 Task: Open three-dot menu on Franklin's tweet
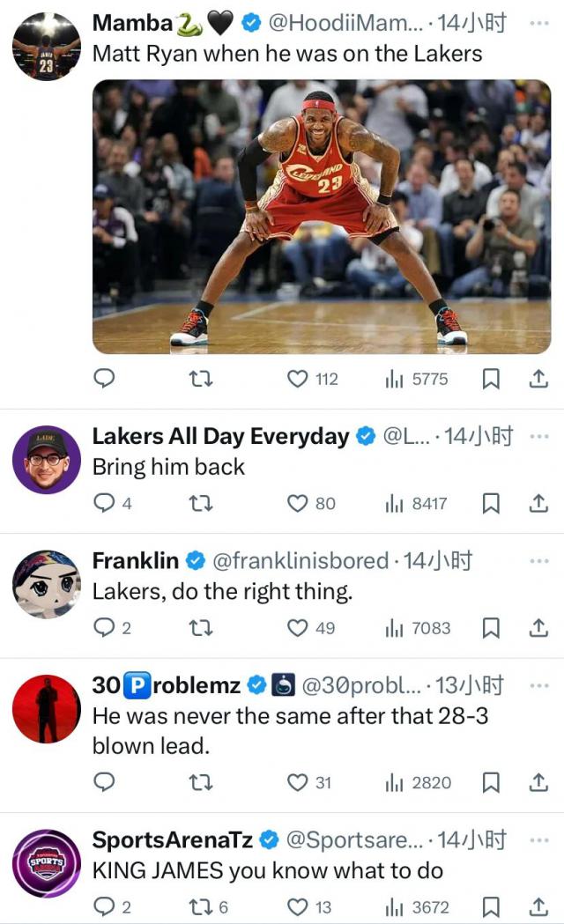point(538,560)
